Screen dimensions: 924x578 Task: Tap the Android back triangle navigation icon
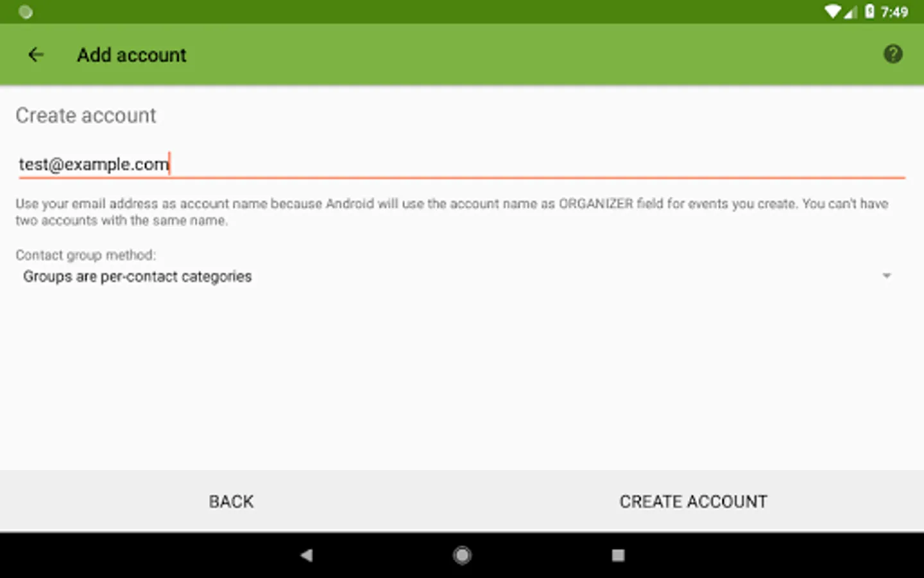point(307,555)
